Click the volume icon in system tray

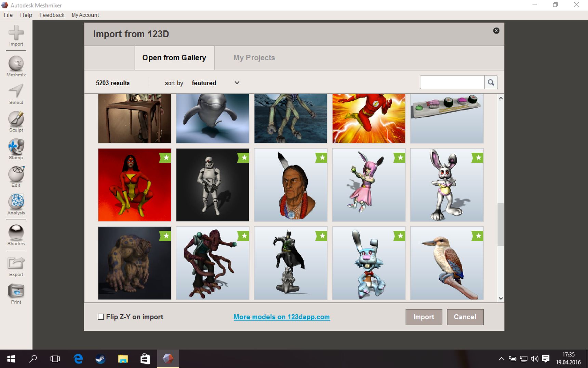535,359
